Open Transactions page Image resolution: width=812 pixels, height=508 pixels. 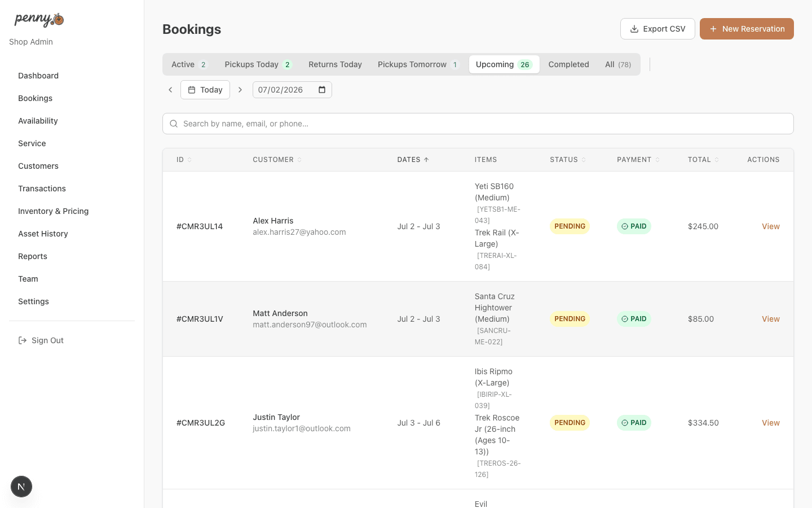point(42,189)
